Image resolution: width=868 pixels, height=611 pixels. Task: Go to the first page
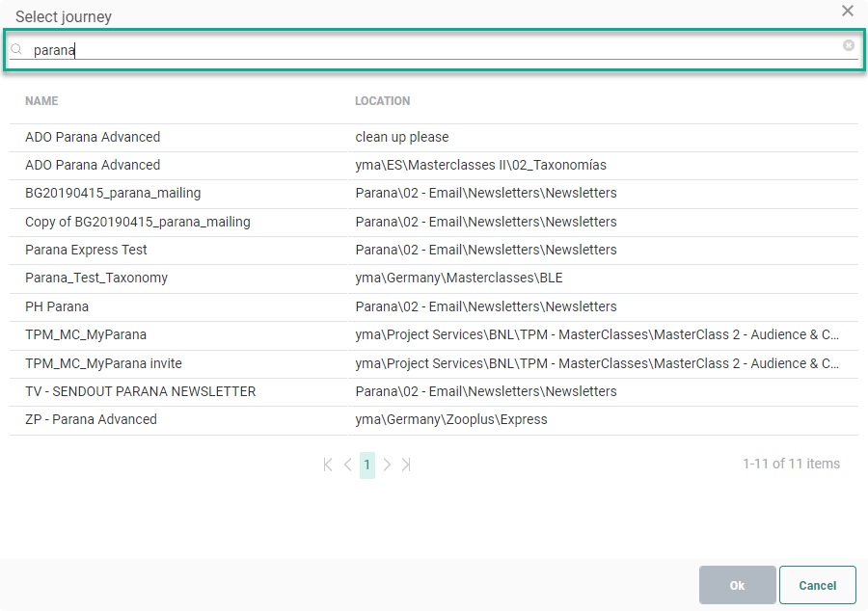(x=328, y=465)
